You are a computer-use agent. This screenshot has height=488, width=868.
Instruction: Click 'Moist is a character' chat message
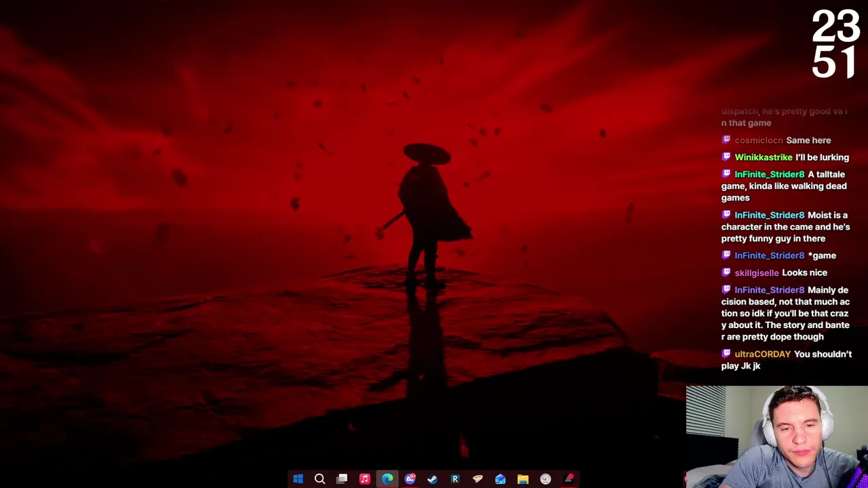(785, 226)
